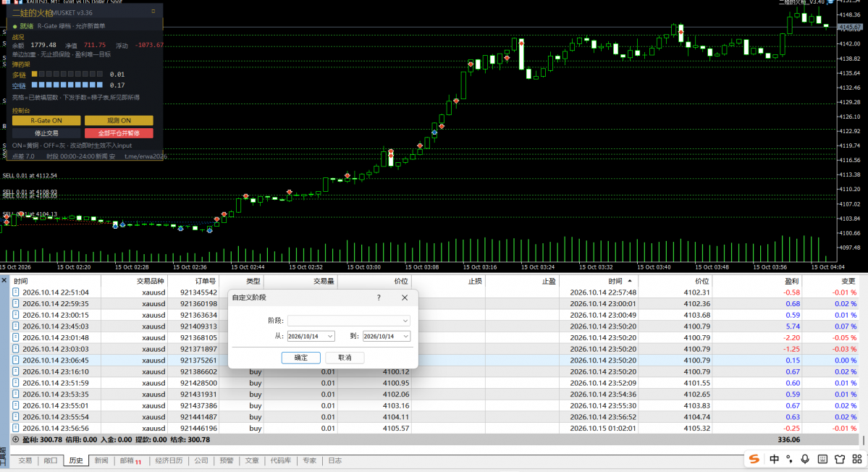
Task: Expand the 盈利 summary row plus icon
Action: coord(15,440)
